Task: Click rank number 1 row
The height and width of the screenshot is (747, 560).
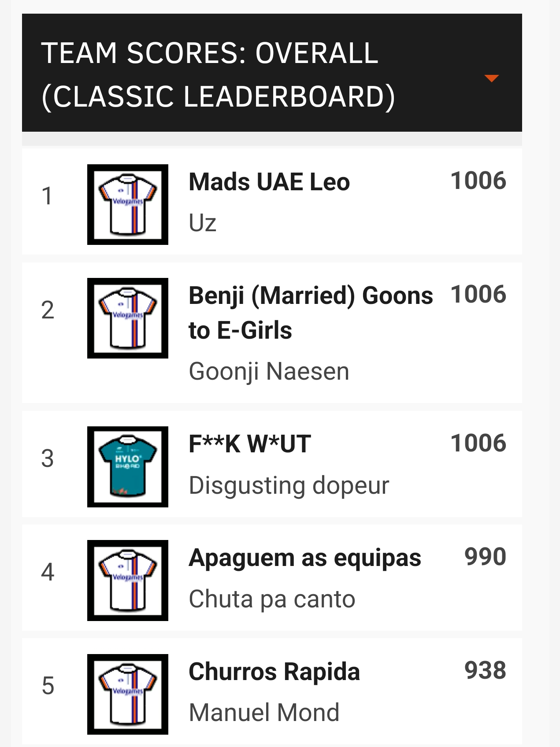Action: click(x=272, y=201)
